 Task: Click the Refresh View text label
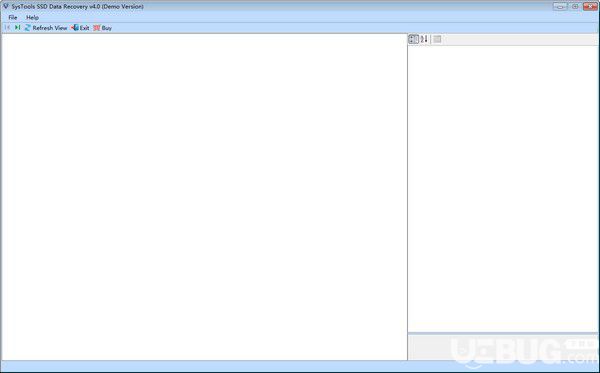(x=50, y=28)
